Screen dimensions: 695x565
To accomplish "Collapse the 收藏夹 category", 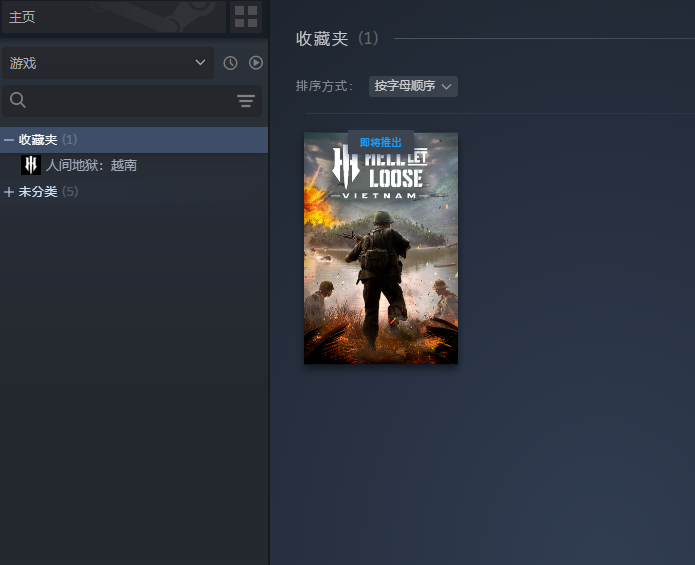I will [8, 140].
